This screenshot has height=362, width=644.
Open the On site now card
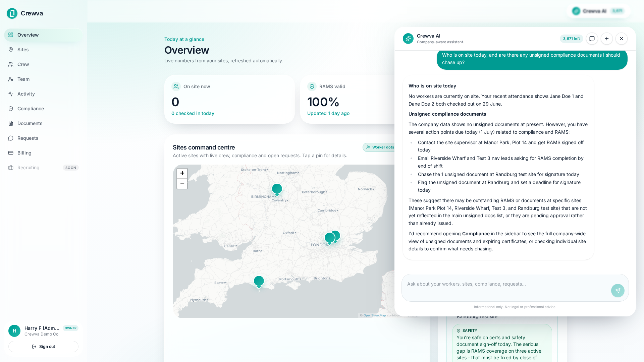[x=229, y=99]
